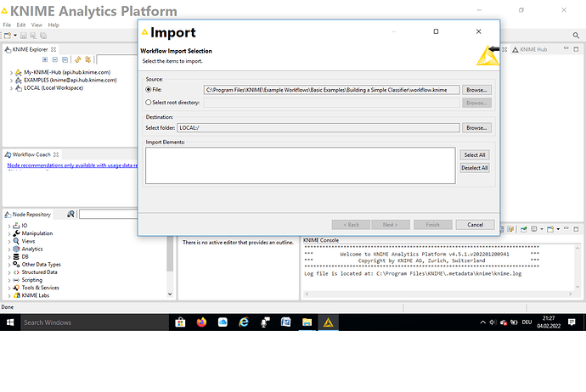Open the Edit menu
Image resolution: width=586 pixels, height=392 pixels.
pos(21,25)
